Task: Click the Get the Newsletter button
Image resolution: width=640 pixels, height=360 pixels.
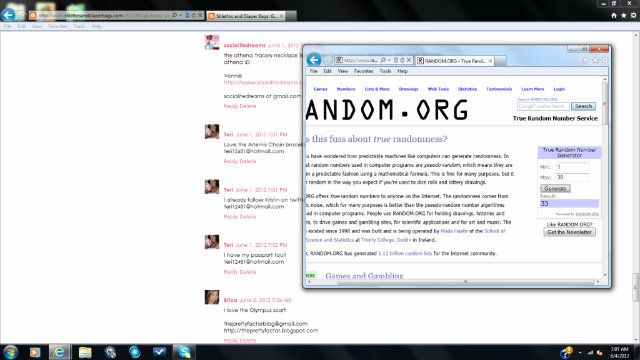Action: pos(569,232)
